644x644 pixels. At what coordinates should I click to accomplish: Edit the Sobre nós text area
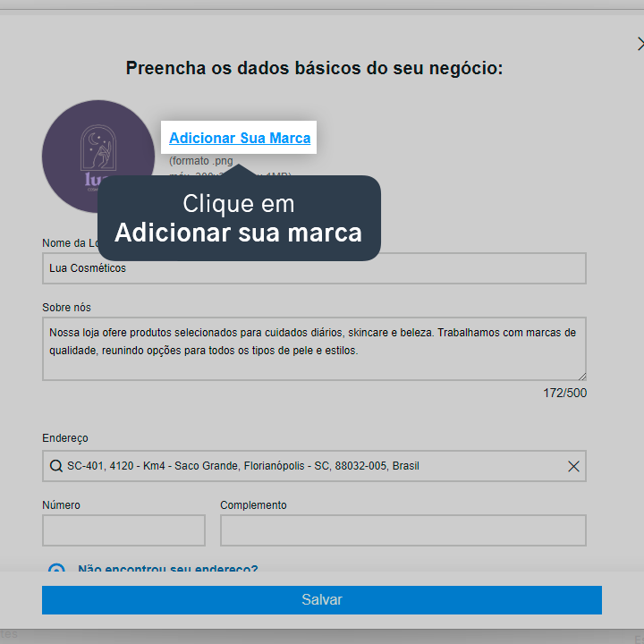pyautogui.click(x=314, y=349)
